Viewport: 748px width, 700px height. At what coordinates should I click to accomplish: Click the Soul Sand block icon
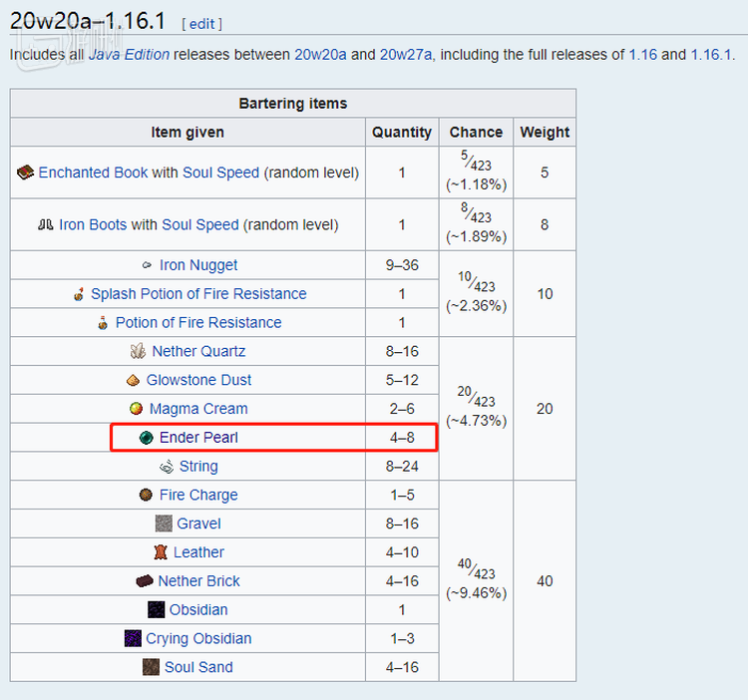pyautogui.click(x=151, y=667)
